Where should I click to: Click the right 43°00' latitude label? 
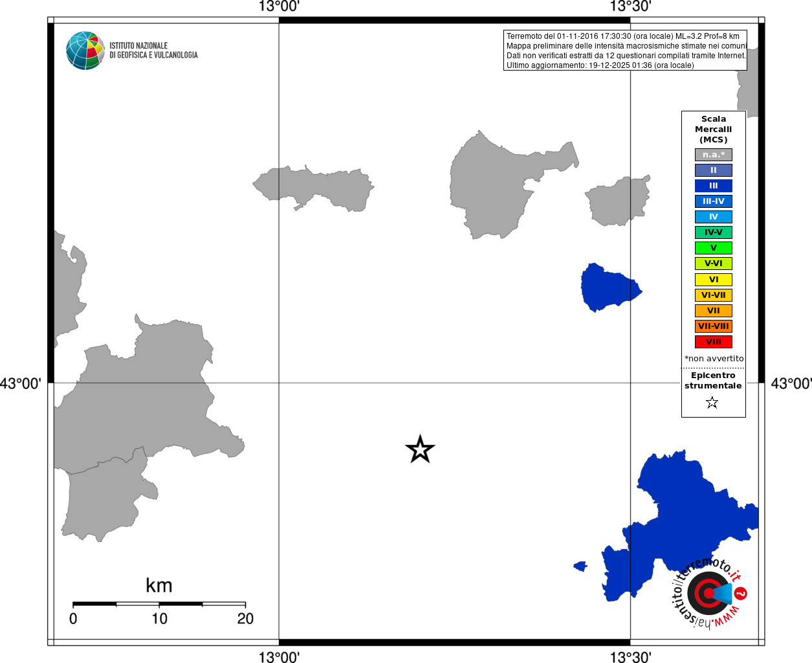[x=791, y=383]
